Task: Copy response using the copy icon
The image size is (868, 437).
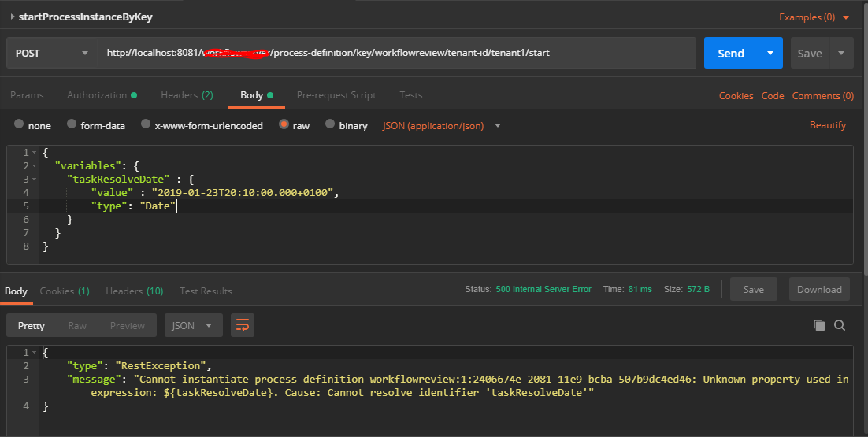Action: (x=818, y=325)
